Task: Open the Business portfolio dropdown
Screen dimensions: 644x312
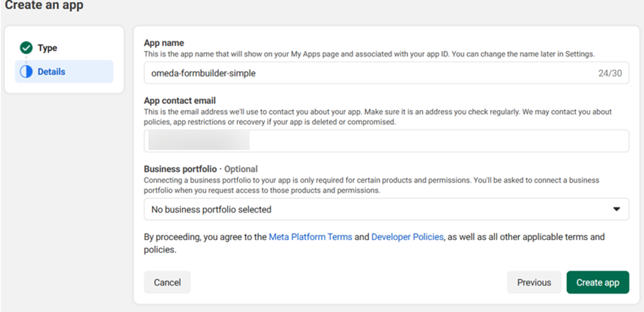Action: click(x=386, y=210)
